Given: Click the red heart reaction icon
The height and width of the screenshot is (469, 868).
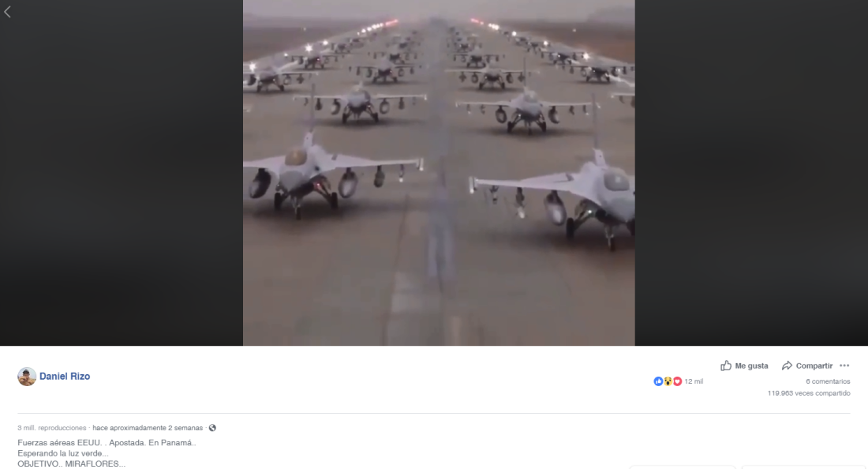Looking at the screenshot, I should pyautogui.click(x=677, y=381).
